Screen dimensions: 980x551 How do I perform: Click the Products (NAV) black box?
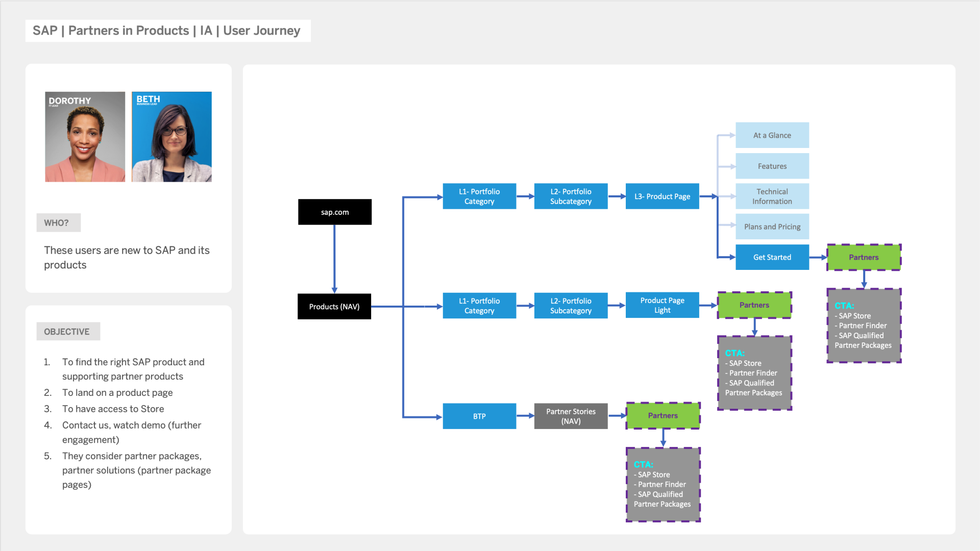334,306
